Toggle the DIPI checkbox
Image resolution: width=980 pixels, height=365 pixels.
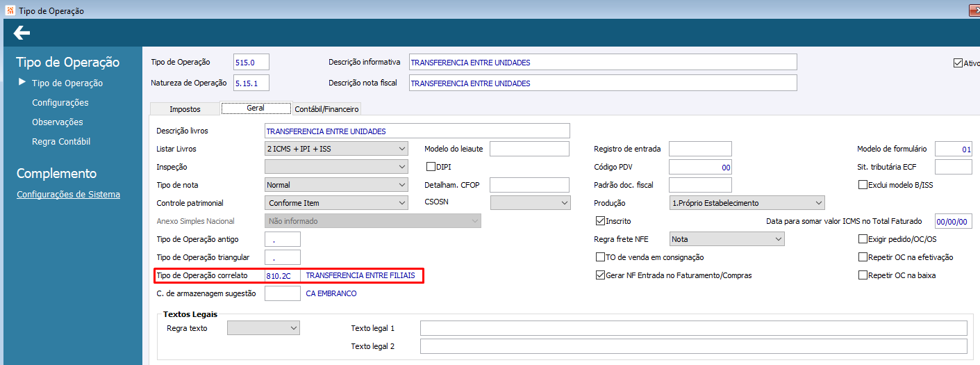pos(431,167)
